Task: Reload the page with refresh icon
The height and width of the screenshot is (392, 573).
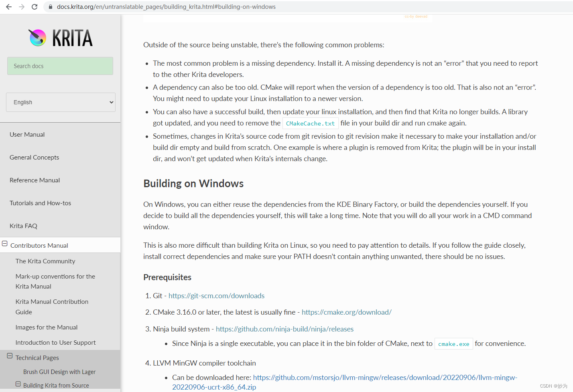Action: click(35, 7)
